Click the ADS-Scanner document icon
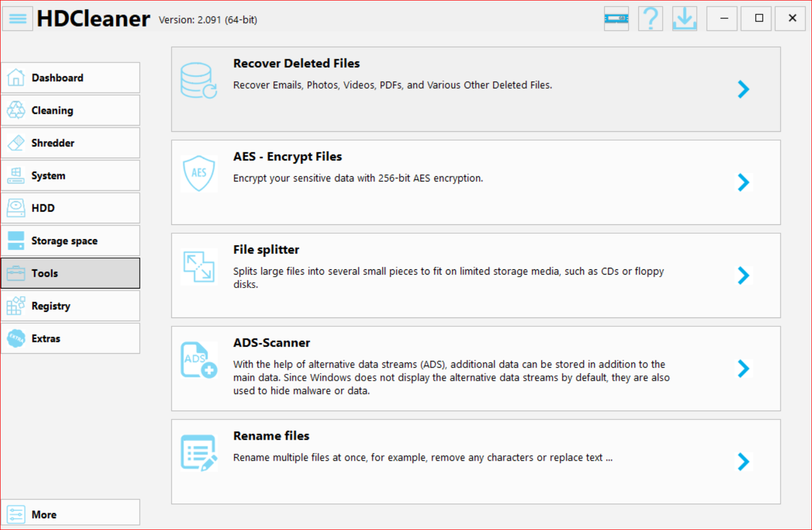The width and height of the screenshot is (812, 530). tap(199, 360)
